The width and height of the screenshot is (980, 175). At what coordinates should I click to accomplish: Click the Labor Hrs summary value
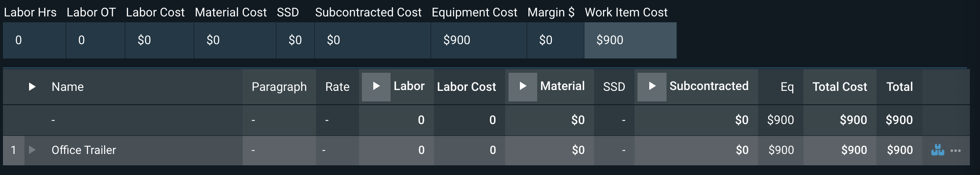coord(19,40)
